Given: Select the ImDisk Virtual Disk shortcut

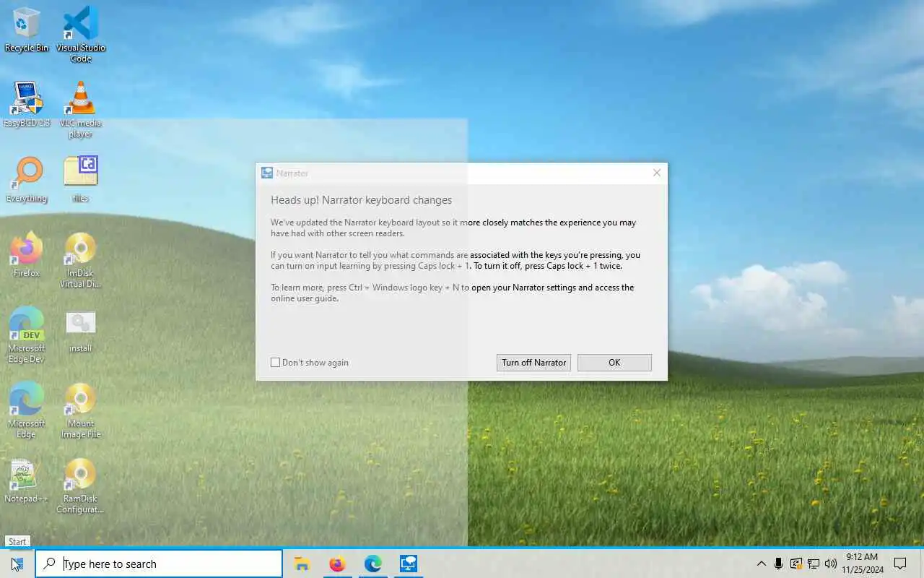Looking at the screenshot, I should [x=81, y=260].
